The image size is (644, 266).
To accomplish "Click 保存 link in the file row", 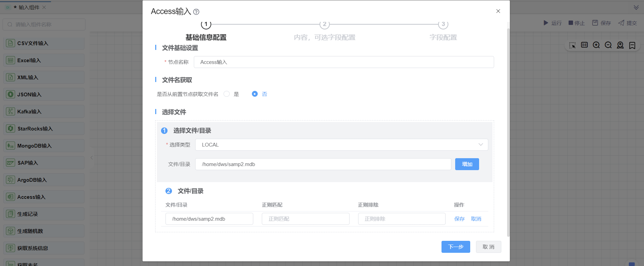I will [459, 219].
